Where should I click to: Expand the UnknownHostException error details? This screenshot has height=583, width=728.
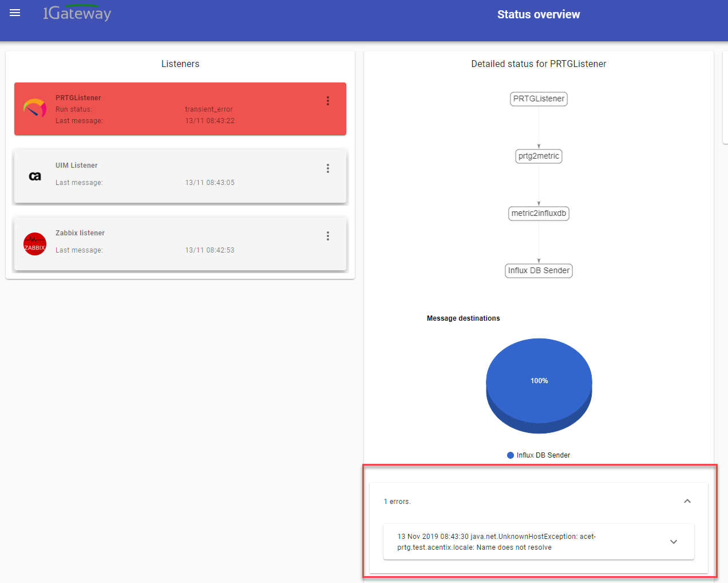674,542
